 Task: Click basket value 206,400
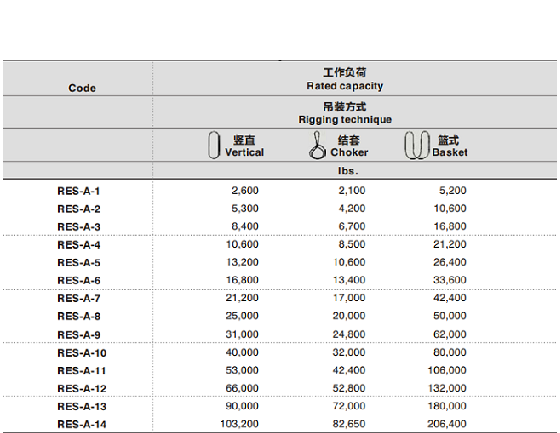point(447,424)
